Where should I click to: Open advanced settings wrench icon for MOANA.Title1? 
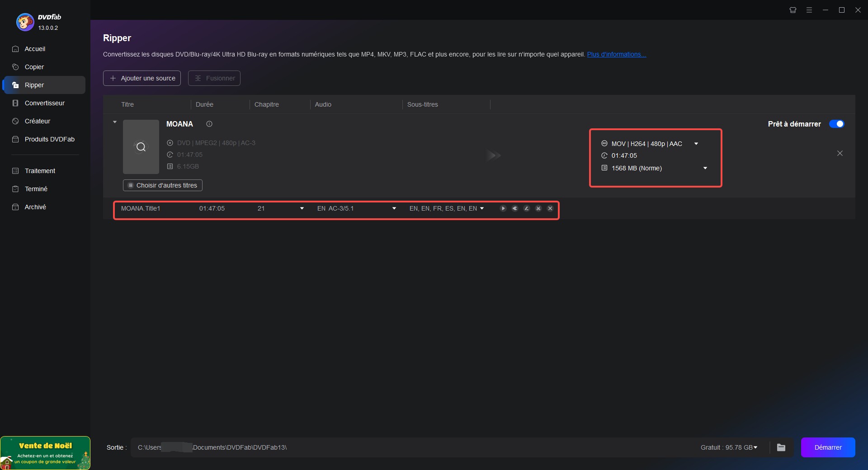click(515, 208)
